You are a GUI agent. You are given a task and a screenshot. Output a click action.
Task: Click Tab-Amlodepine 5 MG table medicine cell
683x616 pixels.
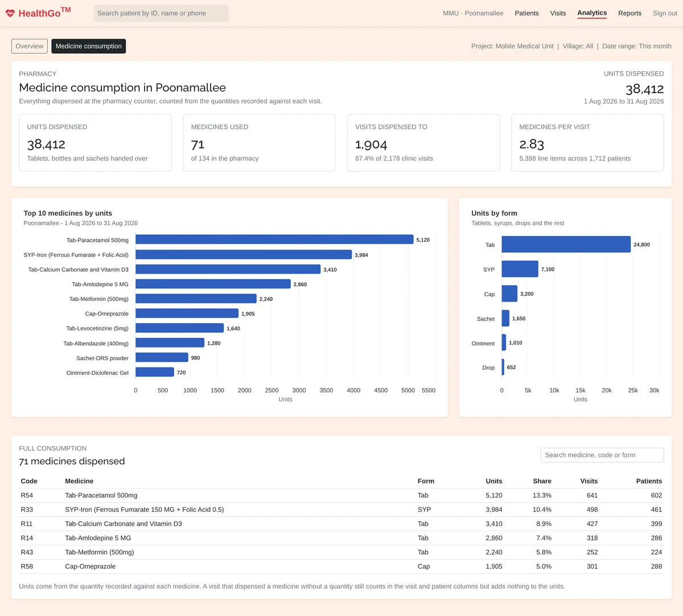coord(98,538)
